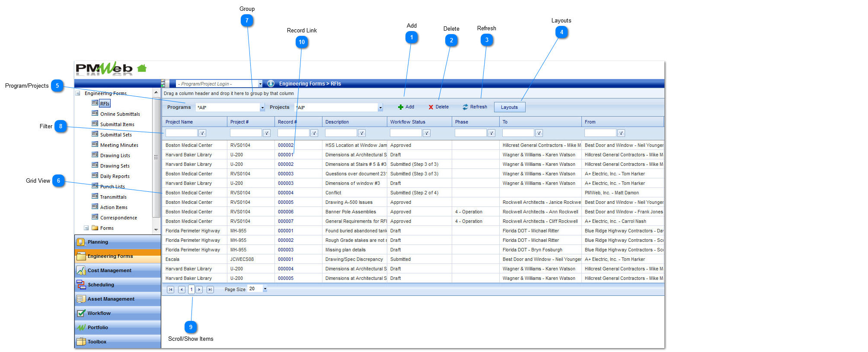Select Correspondence in the tree
This screenshot has width=868, height=352.
[118, 218]
